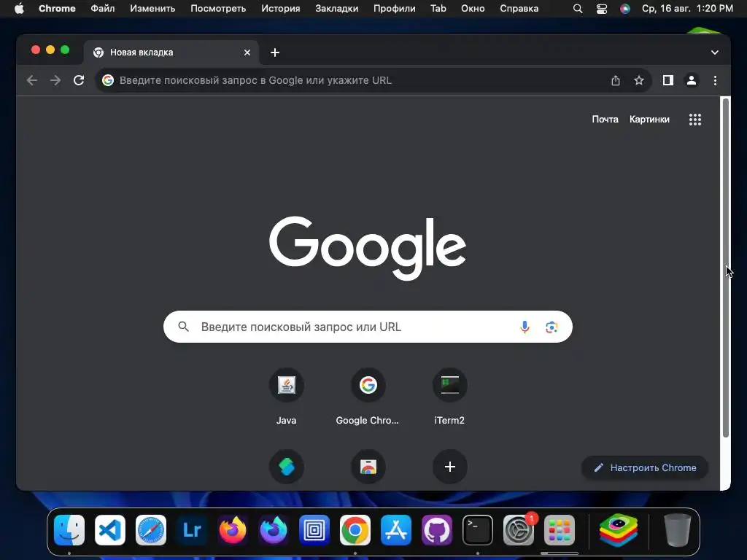Open Control Center in menu bar

pyautogui.click(x=602, y=9)
